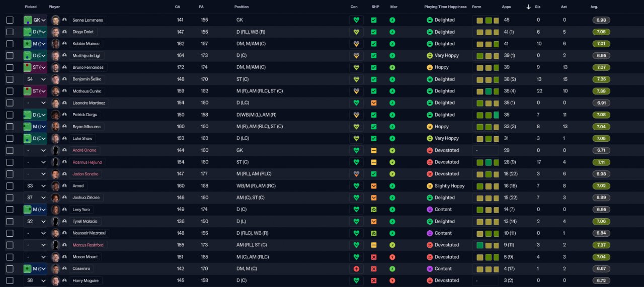Open the S8 picked dropdown for Harry Maguire
The image size is (644, 287).
35,280
